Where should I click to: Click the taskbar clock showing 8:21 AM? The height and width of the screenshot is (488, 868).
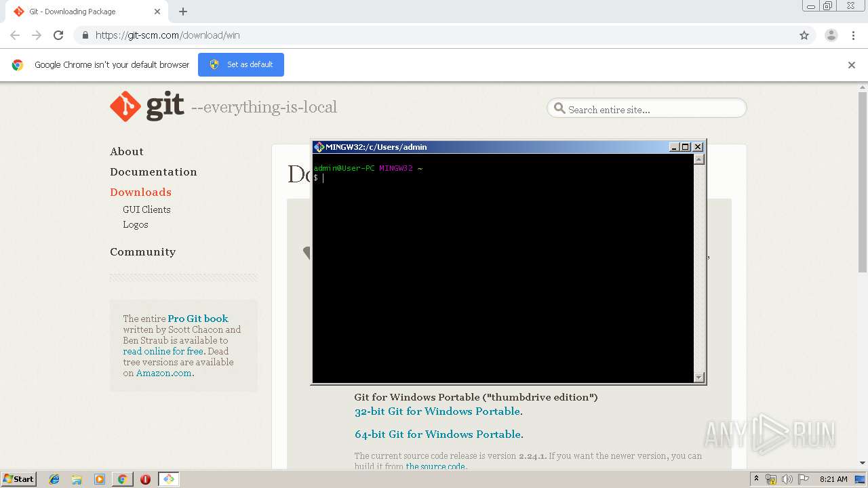pos(833,479)
